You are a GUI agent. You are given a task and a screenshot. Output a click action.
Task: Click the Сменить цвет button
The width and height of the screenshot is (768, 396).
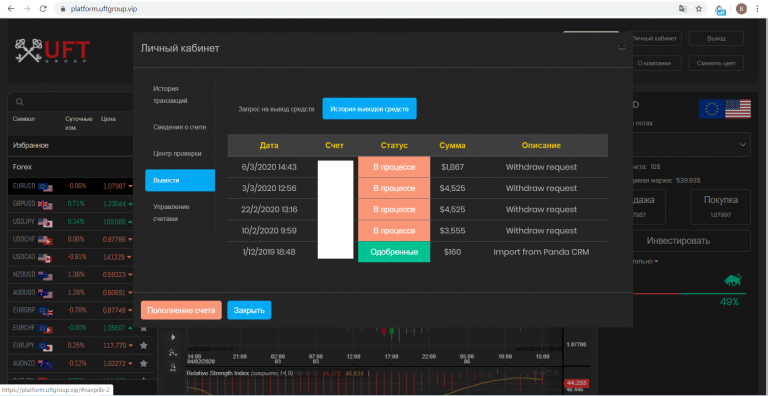(716, 63)
